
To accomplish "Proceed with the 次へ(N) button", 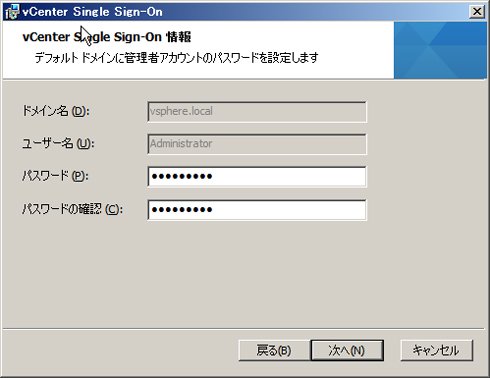I will [x=347, y=350].
